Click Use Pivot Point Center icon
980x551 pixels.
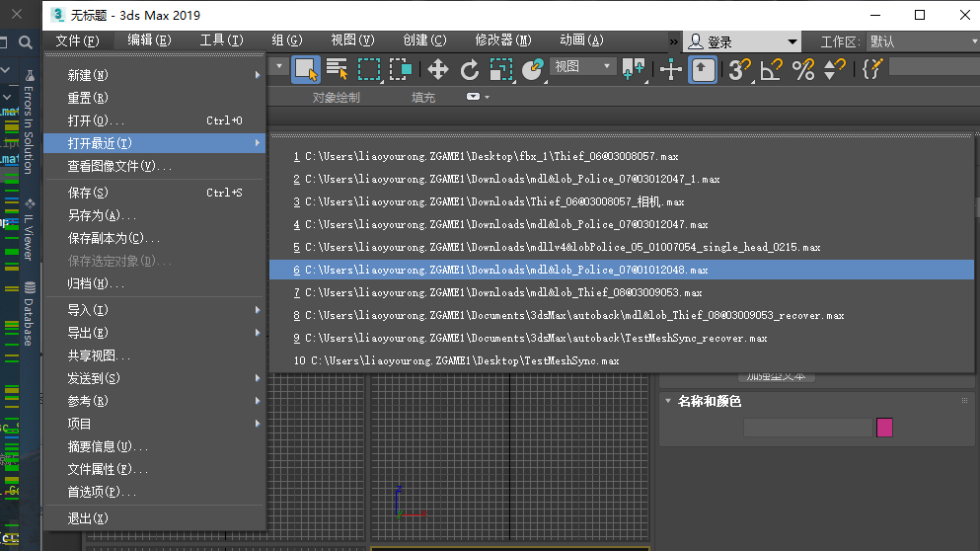coord(634,69)
